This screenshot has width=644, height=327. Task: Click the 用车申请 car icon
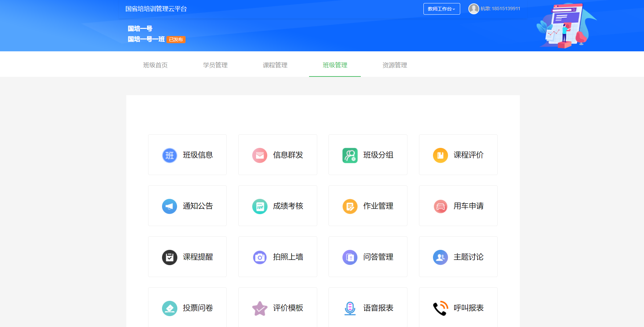pyautogui.click(x=440, y=206)
